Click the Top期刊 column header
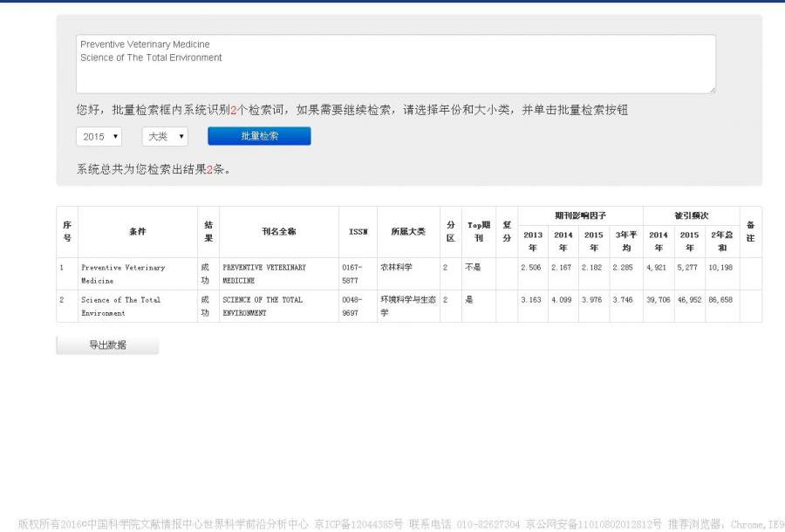 479,231
